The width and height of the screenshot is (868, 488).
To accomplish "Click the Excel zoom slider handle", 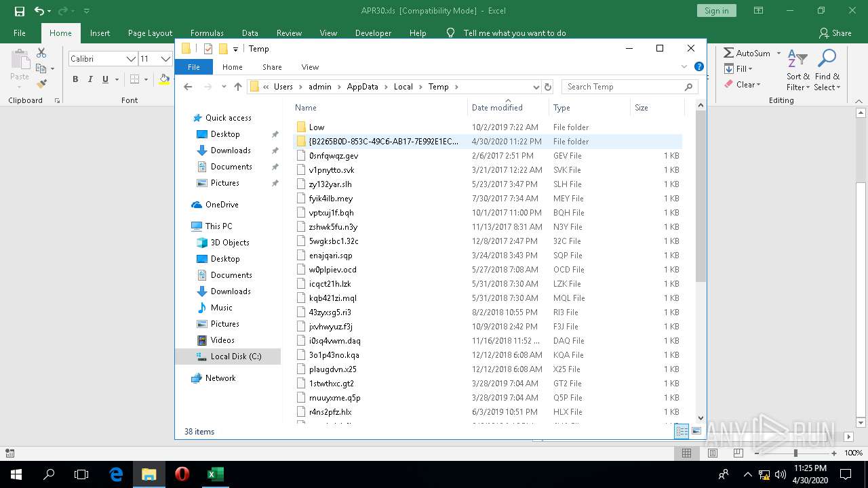I will point(795,453).
